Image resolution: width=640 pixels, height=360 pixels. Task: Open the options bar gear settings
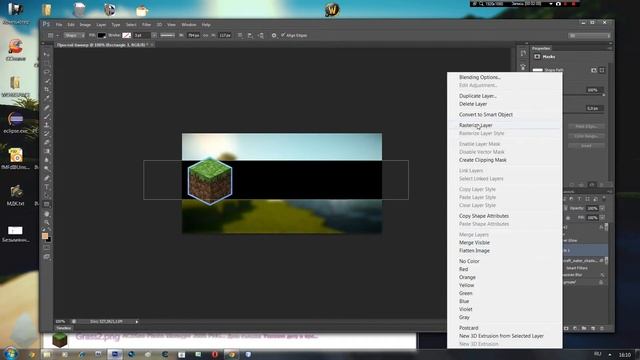274,36
